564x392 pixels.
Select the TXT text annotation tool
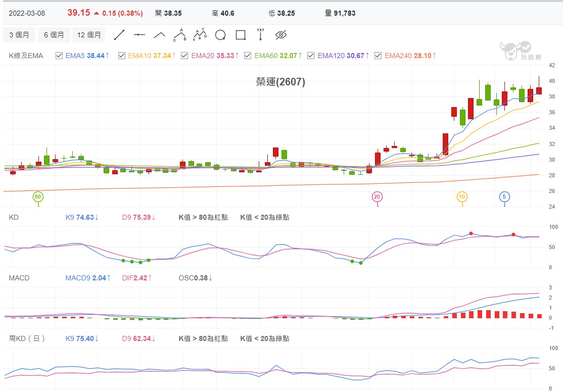[260, 35]
